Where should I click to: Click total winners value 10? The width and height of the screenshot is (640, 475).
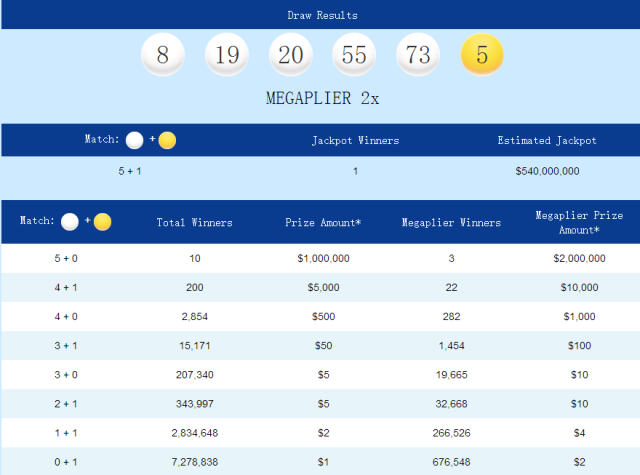tap(195, 258)
